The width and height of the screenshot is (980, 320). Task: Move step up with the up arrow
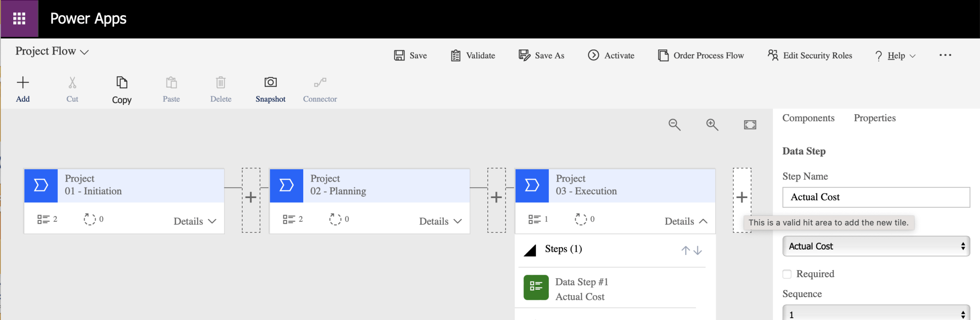click(685, 250)
